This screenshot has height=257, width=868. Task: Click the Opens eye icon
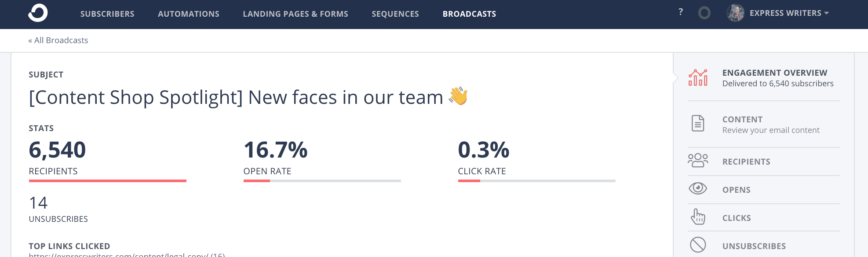[x=698, y=188]
